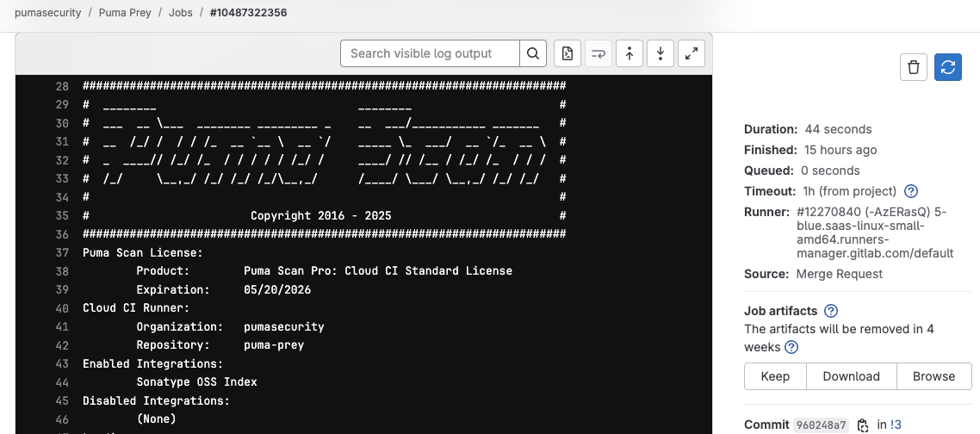Browse the job artifacts
The width and height of the screenshot is (980, 434).
(933, 376)
